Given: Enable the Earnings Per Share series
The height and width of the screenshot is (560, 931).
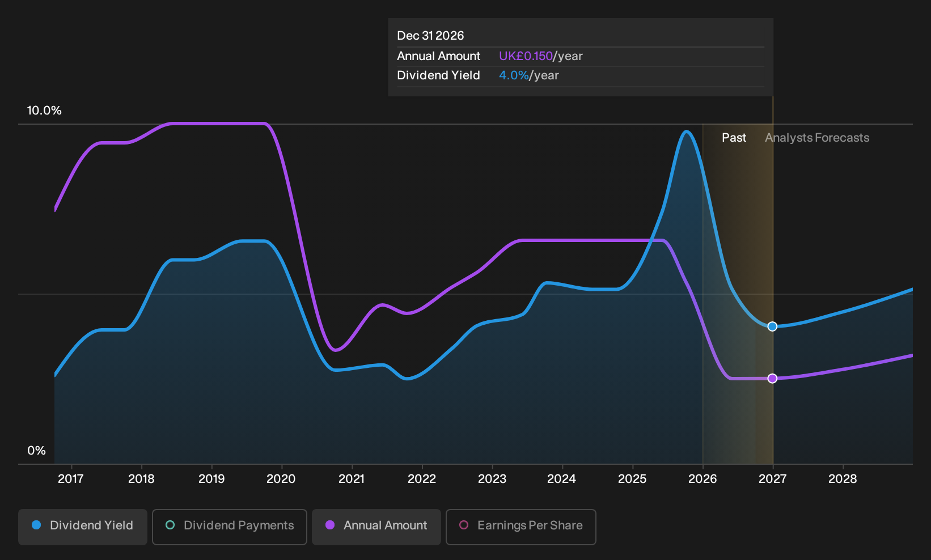Looking at the screenshot, I should 521,527.
